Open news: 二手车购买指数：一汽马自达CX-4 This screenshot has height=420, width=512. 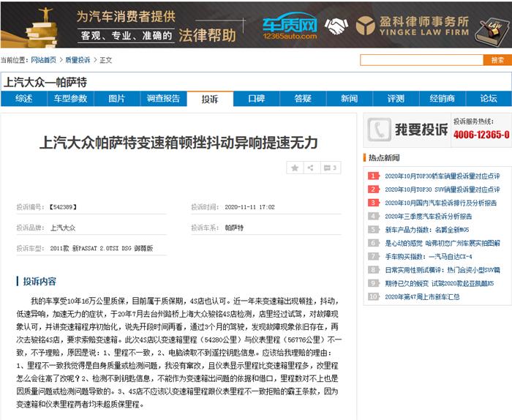click(429, 257)
